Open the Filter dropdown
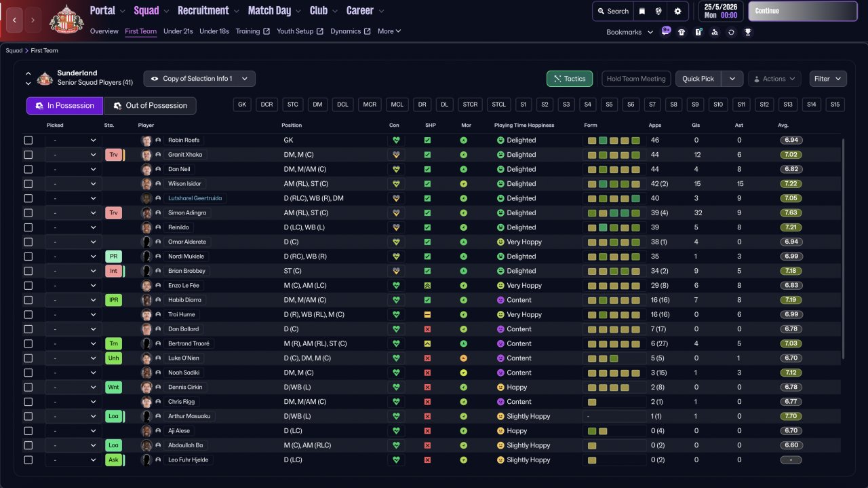Image resolution: width=868 pixels, height=488 pixels. [x=828, y=79]
